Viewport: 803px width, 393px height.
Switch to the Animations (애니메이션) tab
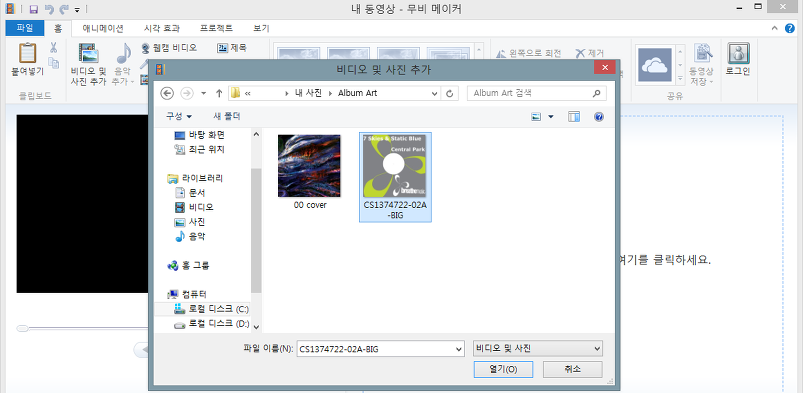tap(103, 28)
